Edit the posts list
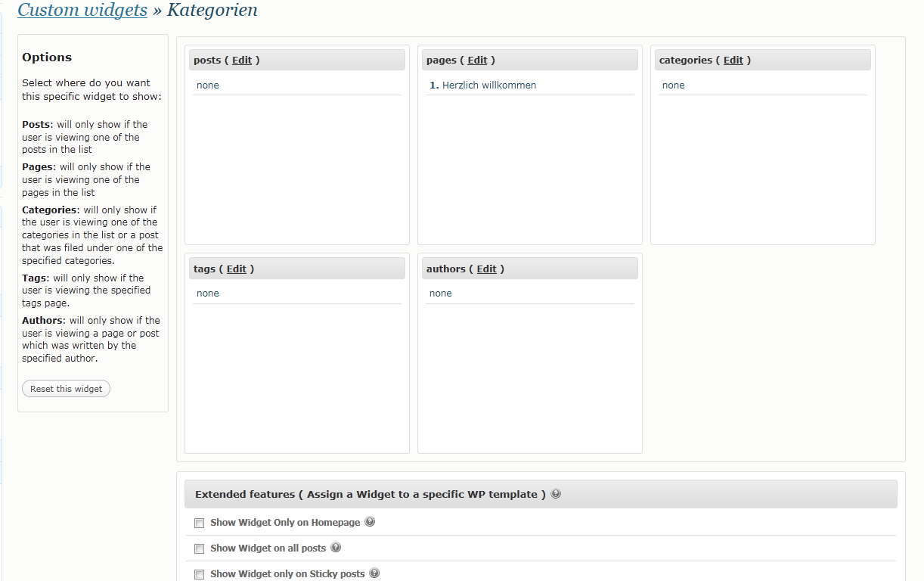The width and height of the screenshot is (924, 581). [x=242, y=61]
